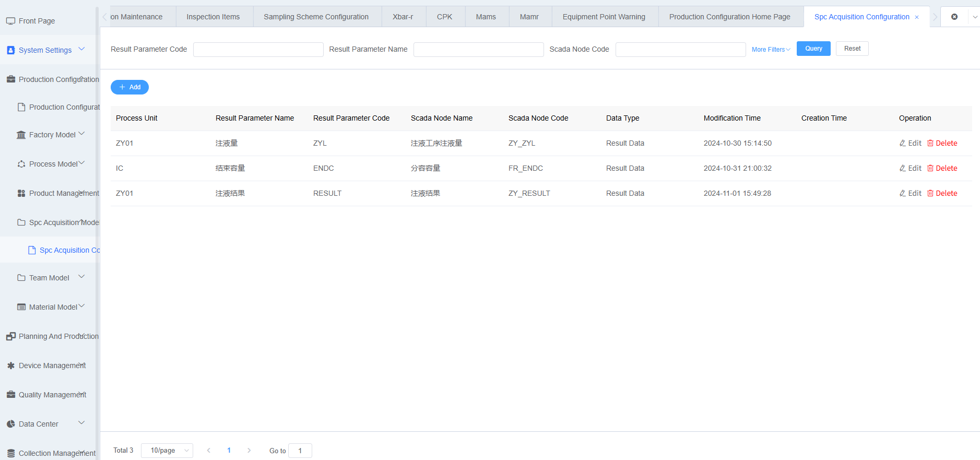Switch to CPK tab
This screenshot has height=460, width=980.
(445, 17)
